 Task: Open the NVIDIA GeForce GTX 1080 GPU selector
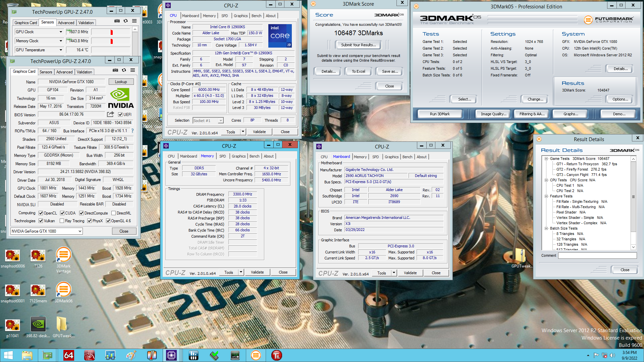click(x=46, y=231)
